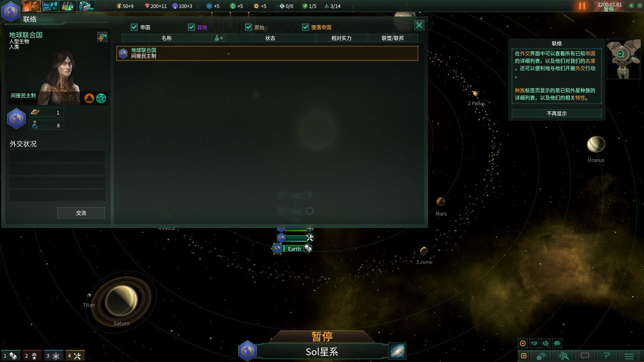Select the technology research icon
This screenshot has width=644, height=362.
[68, 6]
